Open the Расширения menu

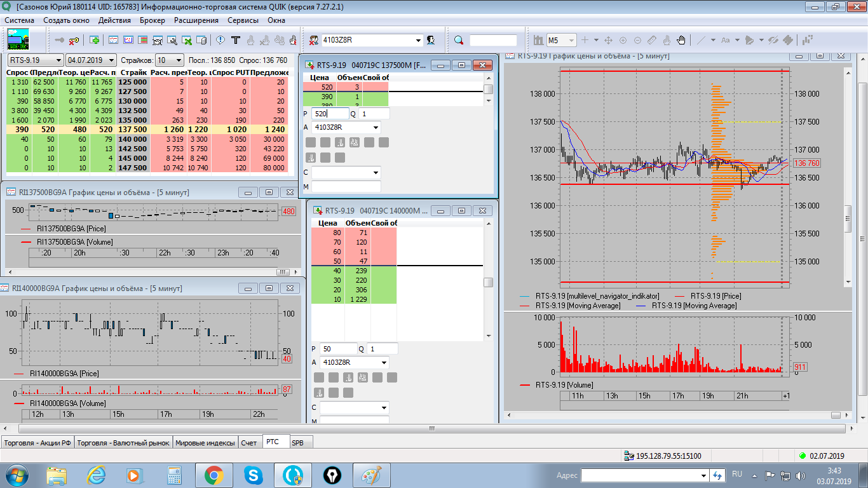[196, 20]
